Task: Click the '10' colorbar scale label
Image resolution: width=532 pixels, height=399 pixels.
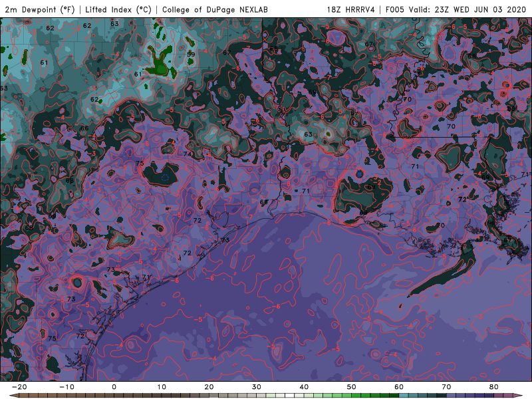Action: coord(162,387)
